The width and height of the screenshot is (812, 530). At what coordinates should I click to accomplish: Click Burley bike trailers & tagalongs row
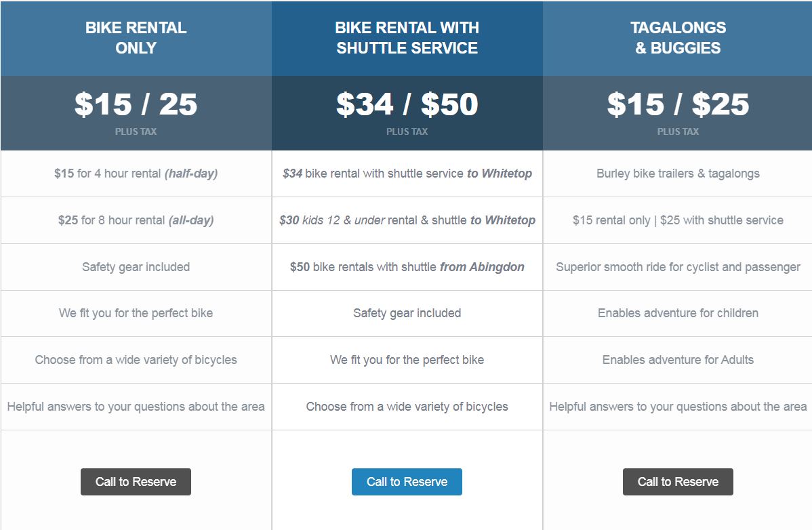coord(678,174)
